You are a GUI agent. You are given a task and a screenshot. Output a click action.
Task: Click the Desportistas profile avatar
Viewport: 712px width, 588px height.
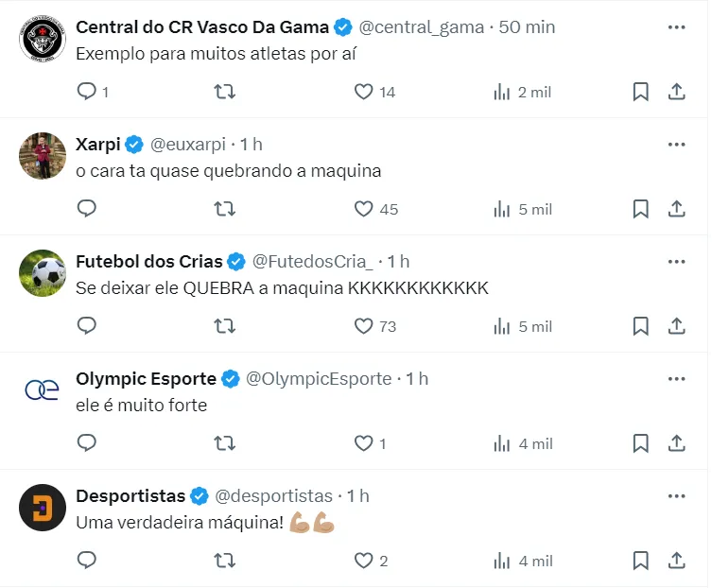tap(42, 508)
